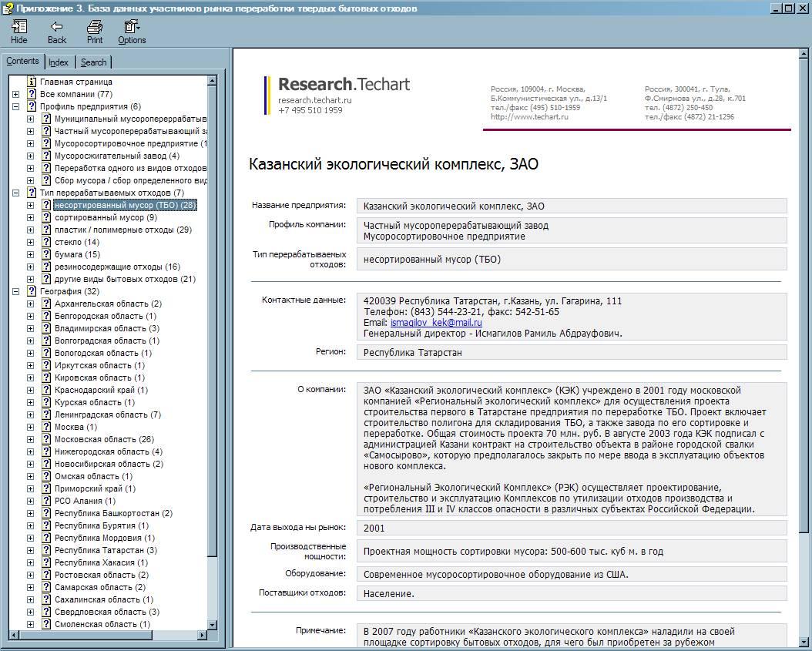This screenshot has height=651, width=812.
Task: Select Сахалинская область (1) item
Action: coord(104,599)
